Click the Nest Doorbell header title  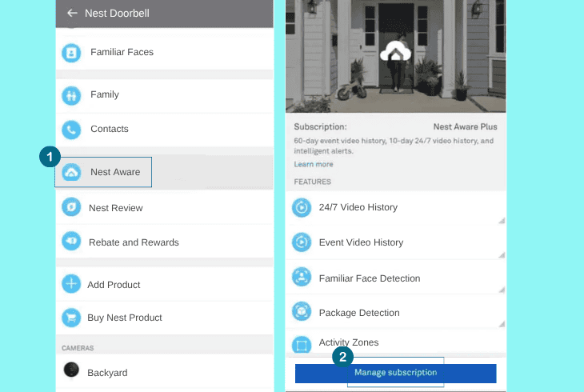[117, 13]
